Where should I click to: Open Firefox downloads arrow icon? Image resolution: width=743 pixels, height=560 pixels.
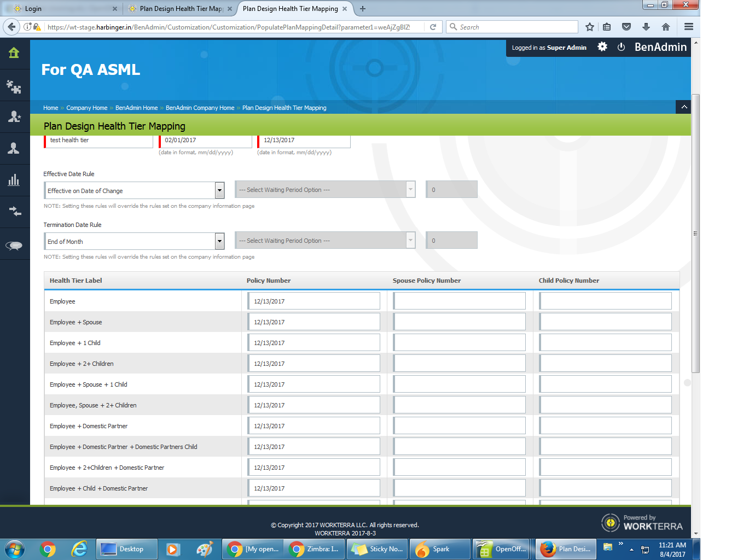click(646, 27)
